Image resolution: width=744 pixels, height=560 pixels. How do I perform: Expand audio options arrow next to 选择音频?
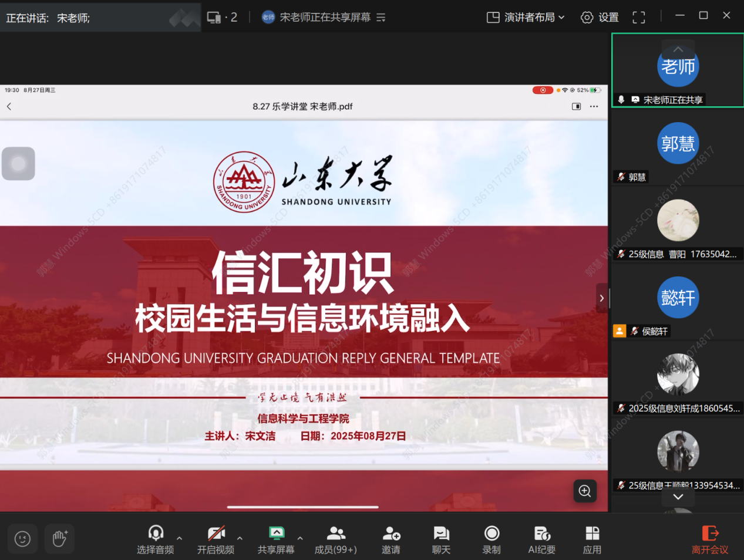click(180, 538)
